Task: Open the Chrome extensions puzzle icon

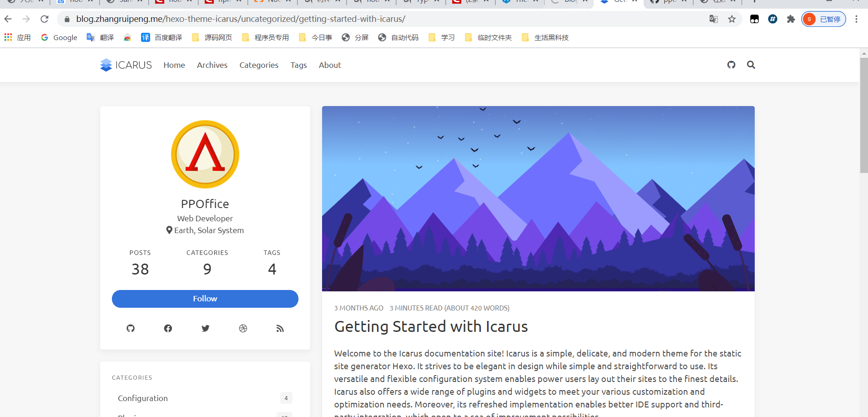Action: click(x=791, y=19)
